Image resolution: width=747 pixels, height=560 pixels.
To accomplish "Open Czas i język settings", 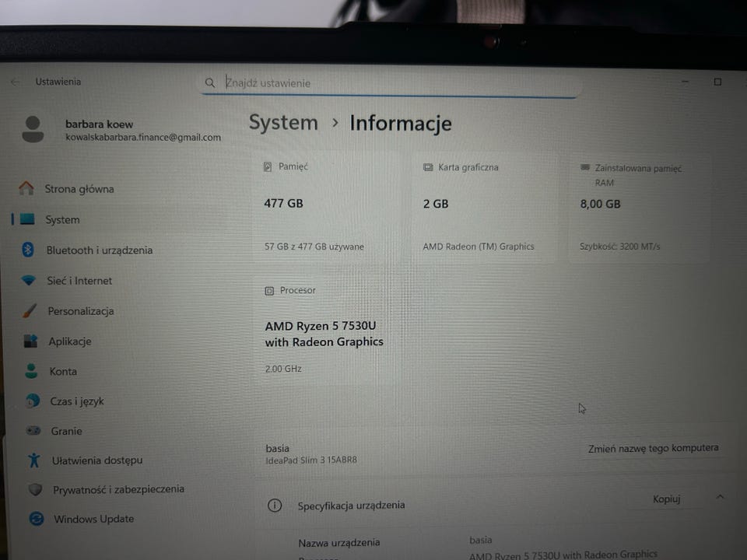I will coord(77,401).
